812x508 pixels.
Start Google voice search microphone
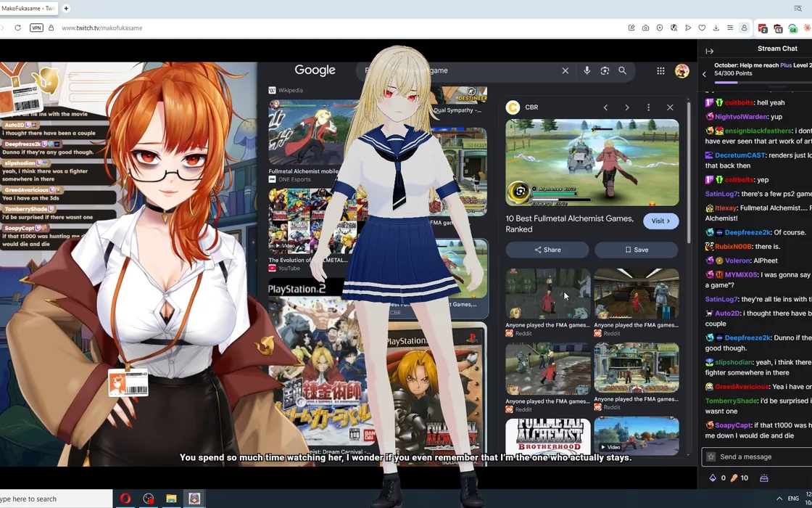tap(587, 70)
